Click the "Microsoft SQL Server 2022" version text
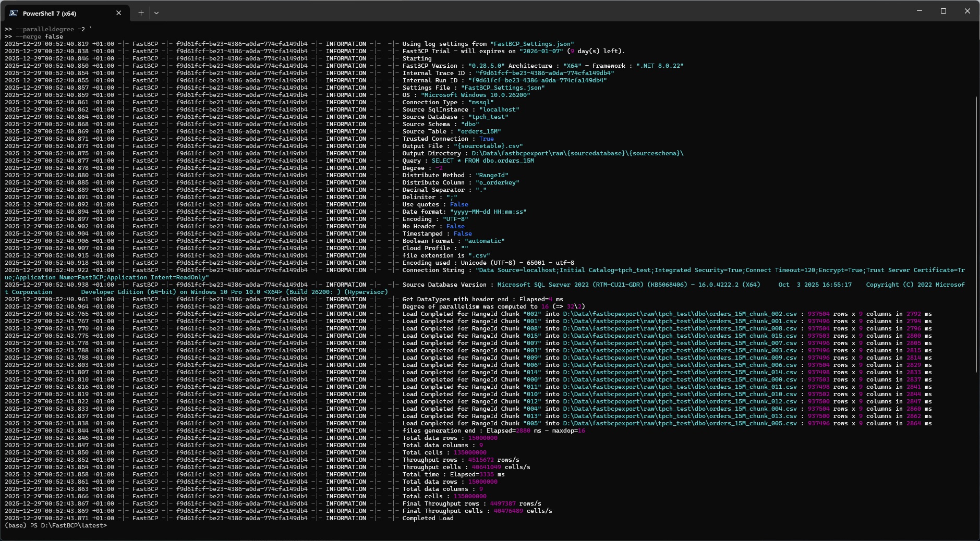The height and width of the screenshot is (541, 980). pyautogui.click(x=543, y=285)
